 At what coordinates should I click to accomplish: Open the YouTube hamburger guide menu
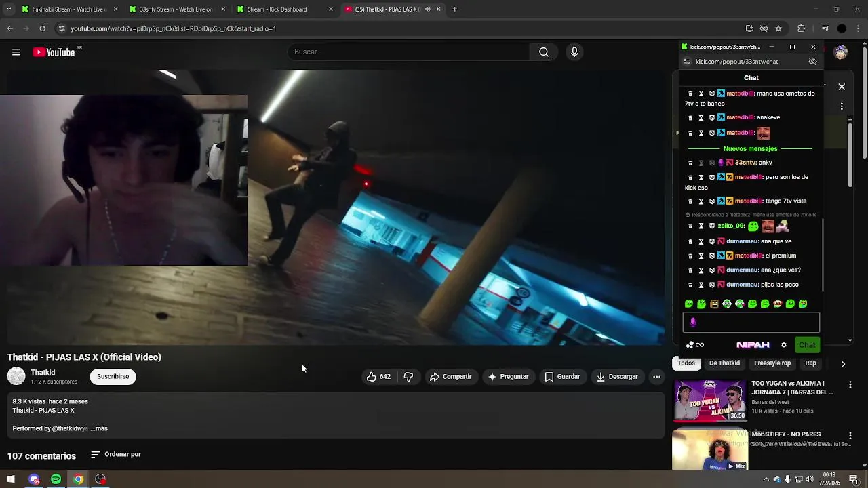click(16, 52)
